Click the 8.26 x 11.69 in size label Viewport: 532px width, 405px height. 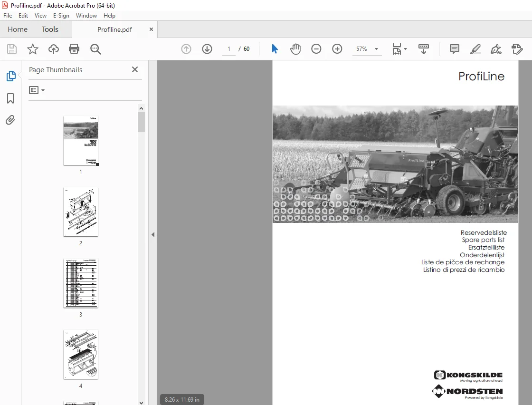tap(182, 400)
